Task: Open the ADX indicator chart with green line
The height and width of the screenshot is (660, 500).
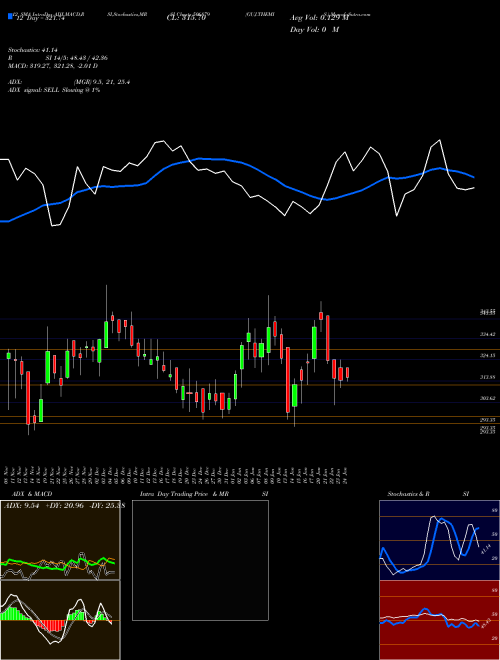Action: (60, 540)
